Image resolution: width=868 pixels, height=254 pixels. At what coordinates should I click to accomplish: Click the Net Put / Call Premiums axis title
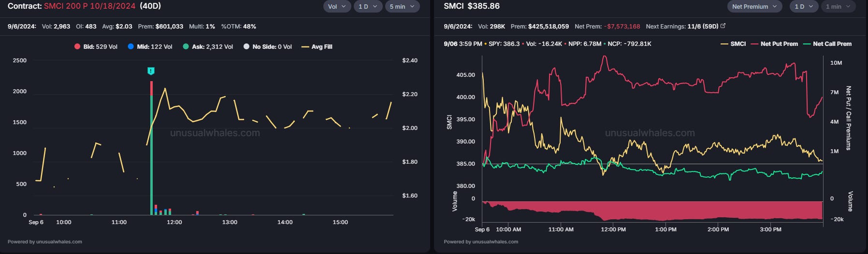848,118
